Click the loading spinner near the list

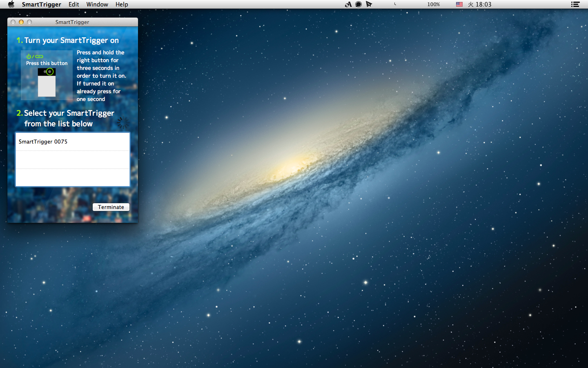(x=123, y=122)
